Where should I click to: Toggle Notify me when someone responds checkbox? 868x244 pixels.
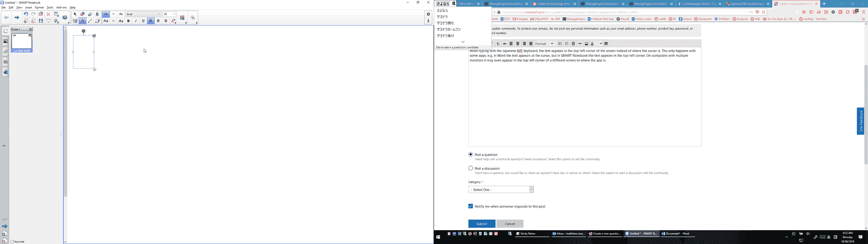pos(470,206)
